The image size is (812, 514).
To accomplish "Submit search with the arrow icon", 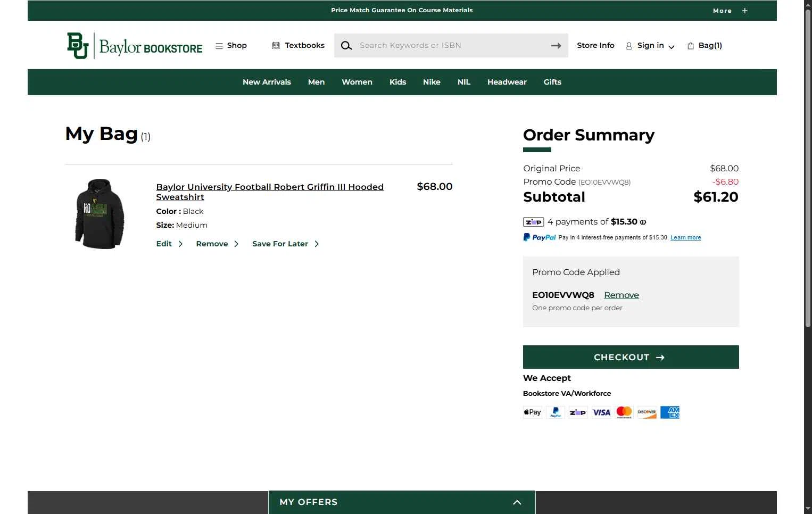I will pos(556,46).
